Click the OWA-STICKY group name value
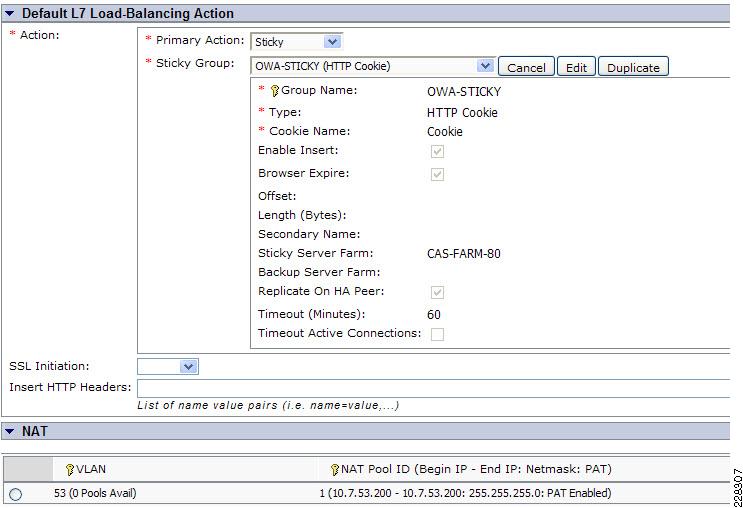The width and height of the screenshot is (743, 508). [464, 91]
